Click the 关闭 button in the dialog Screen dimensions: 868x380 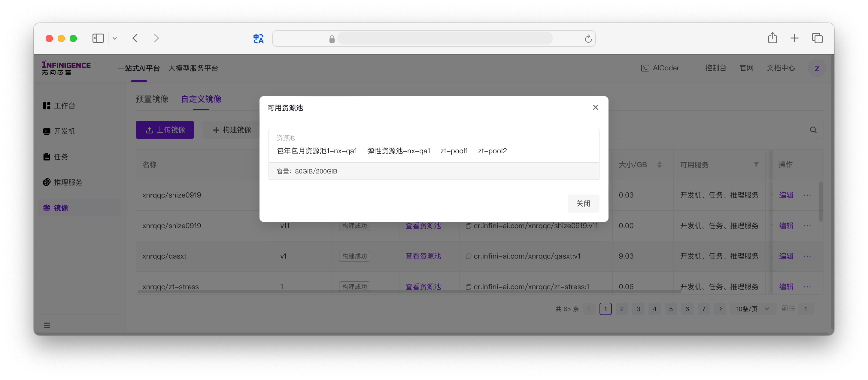tap(583, 203)
